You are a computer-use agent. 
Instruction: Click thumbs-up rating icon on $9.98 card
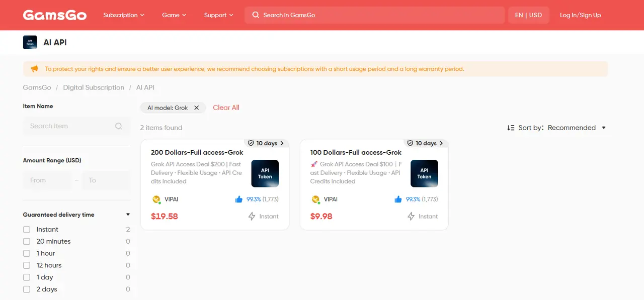[x=398, y=199]
